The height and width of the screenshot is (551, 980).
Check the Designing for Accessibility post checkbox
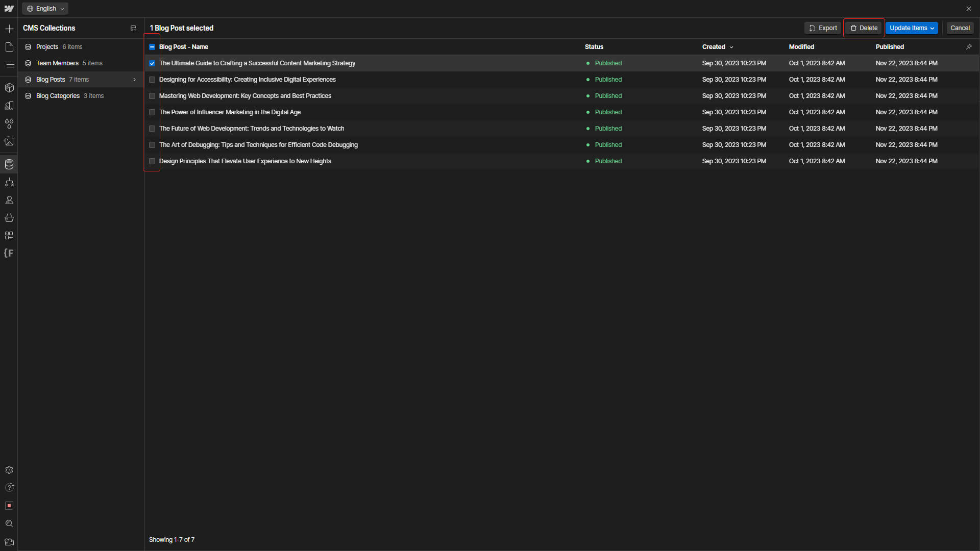(x=152, y=80)
